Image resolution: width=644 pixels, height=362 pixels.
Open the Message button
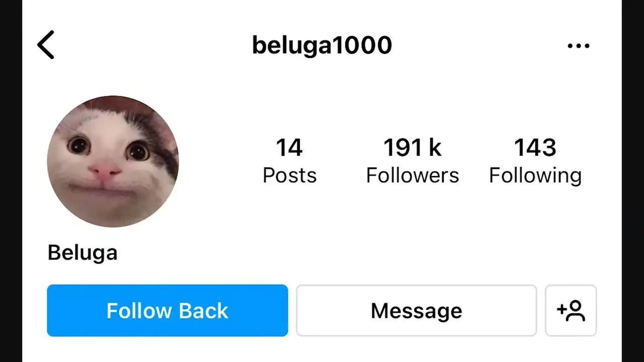pos(416,310)
